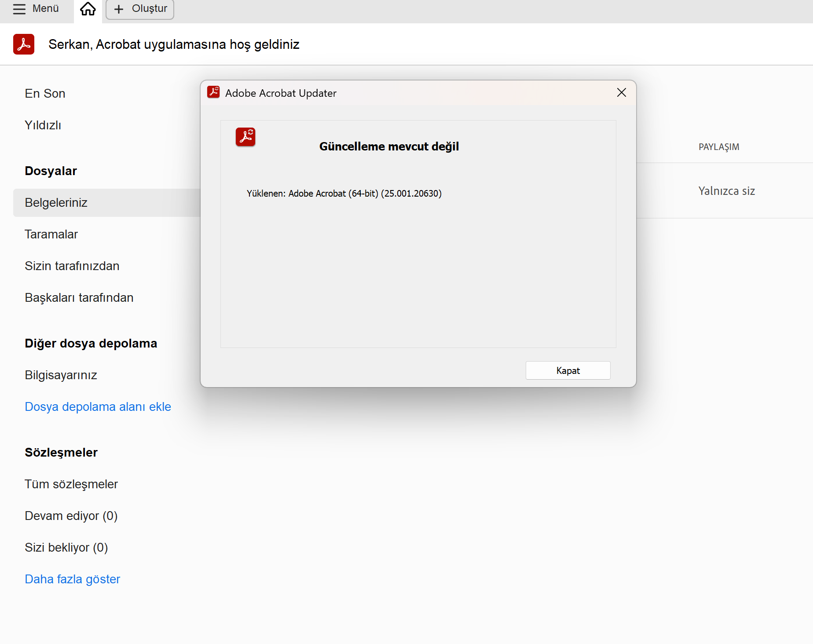The width and height of the screenshot is (813, 644).
Task: Click the Adobe Acrobat logo icon
Action: 24,44
